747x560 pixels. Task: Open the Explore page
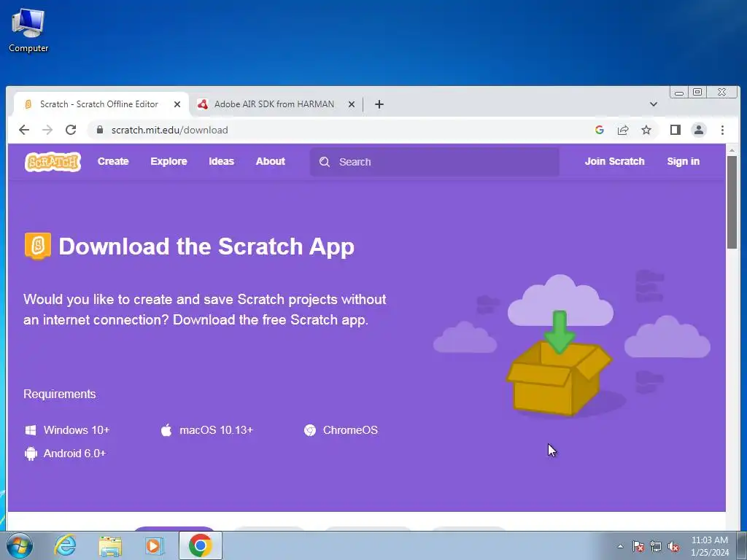click(169, 161)
